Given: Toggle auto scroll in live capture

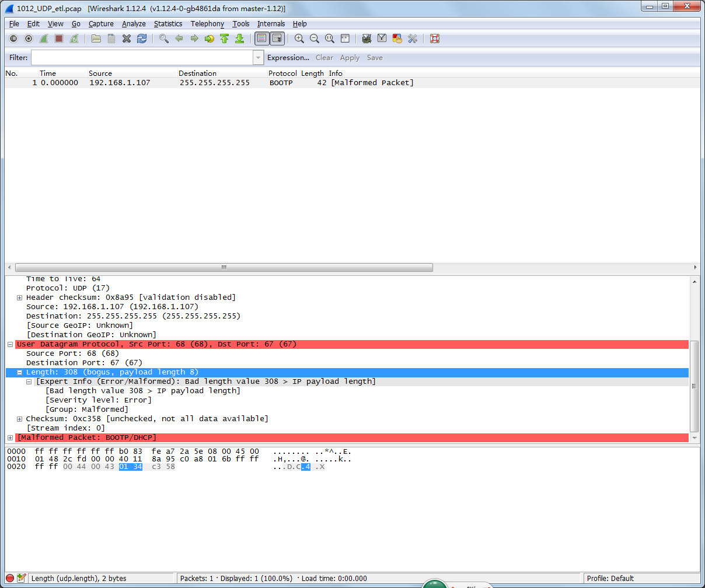Looking at the screenshot, I should tap(277, 38).
